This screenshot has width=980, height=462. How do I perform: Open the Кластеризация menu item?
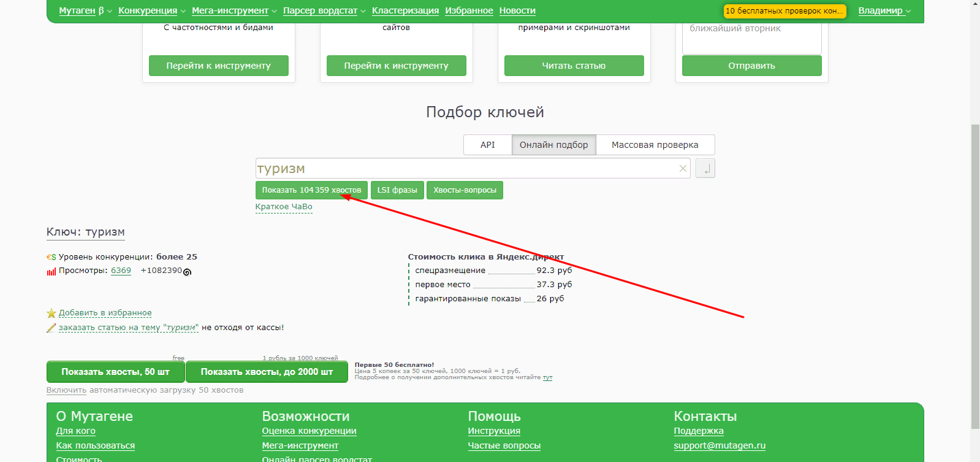(405, 10)
